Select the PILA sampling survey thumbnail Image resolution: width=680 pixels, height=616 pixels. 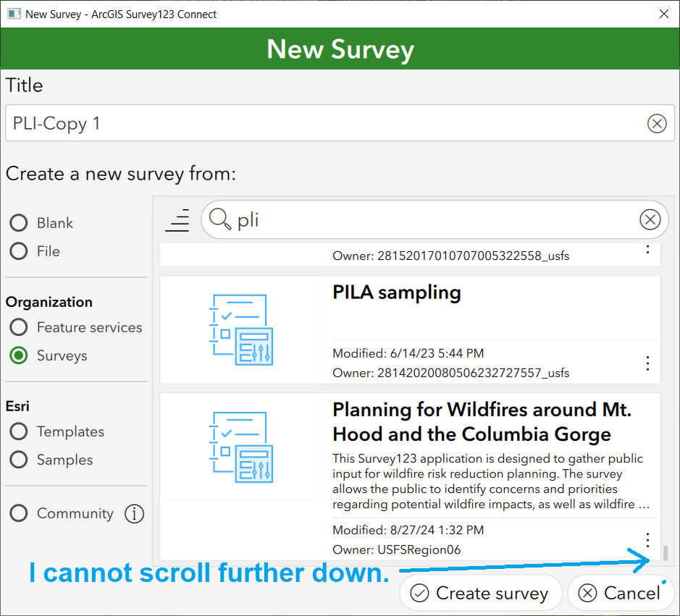pos(241,329)
